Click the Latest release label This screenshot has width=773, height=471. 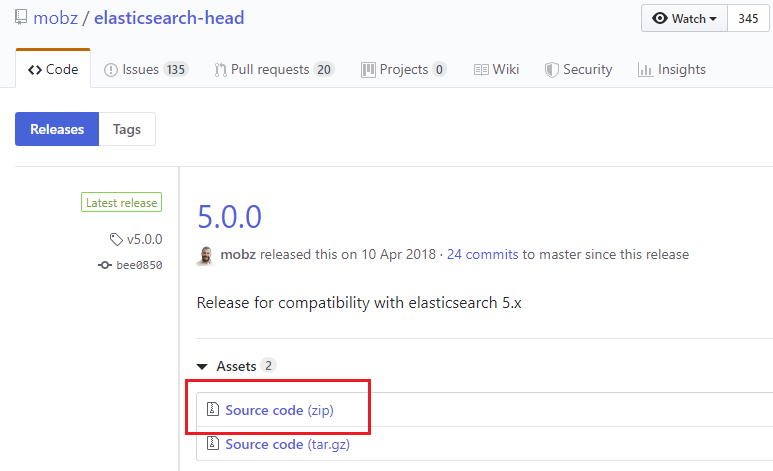(121, 202)
